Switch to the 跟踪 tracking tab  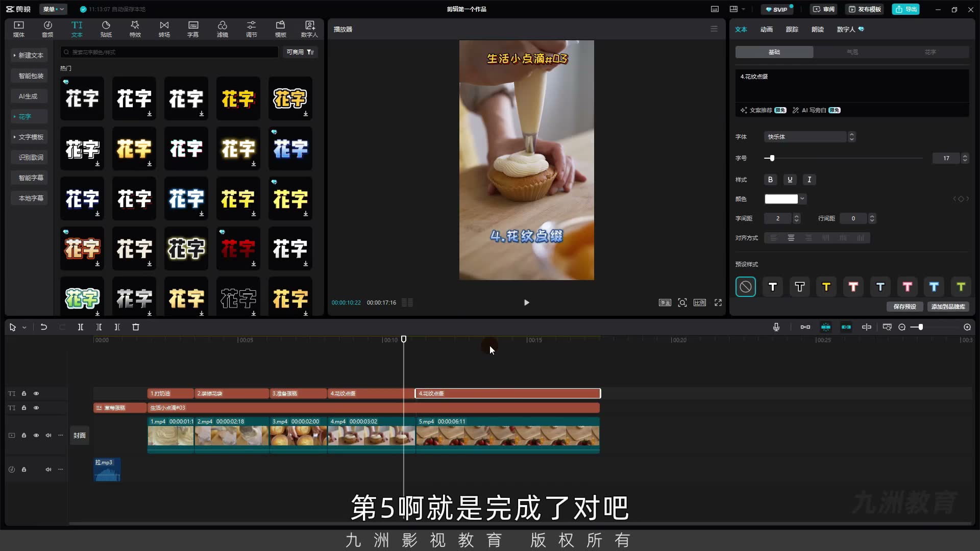[x=792, y=29]
